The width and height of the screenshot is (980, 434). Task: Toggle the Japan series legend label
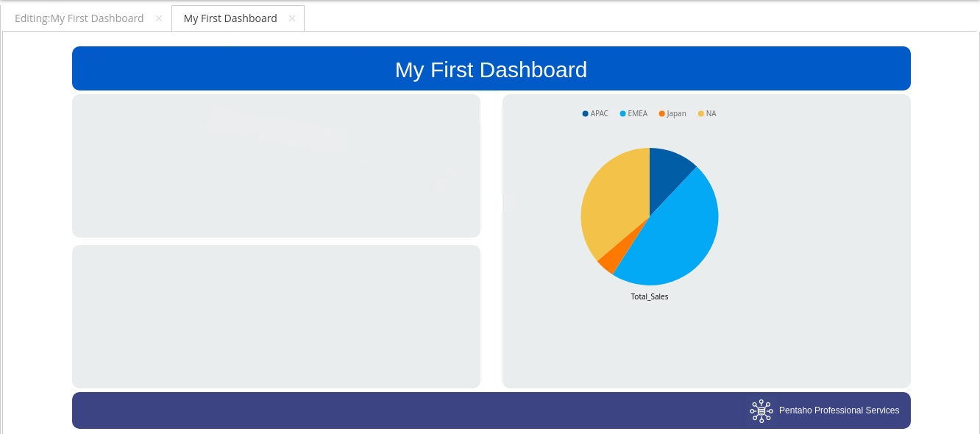tap(676, 114)
